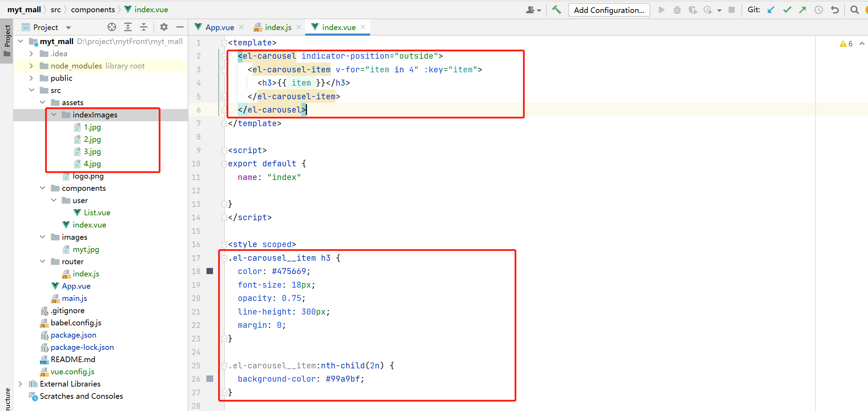The width and height of the screenshot is (868, 411).
Task: Open the user profile dropdown icon
Action: [x=533, y=10]
